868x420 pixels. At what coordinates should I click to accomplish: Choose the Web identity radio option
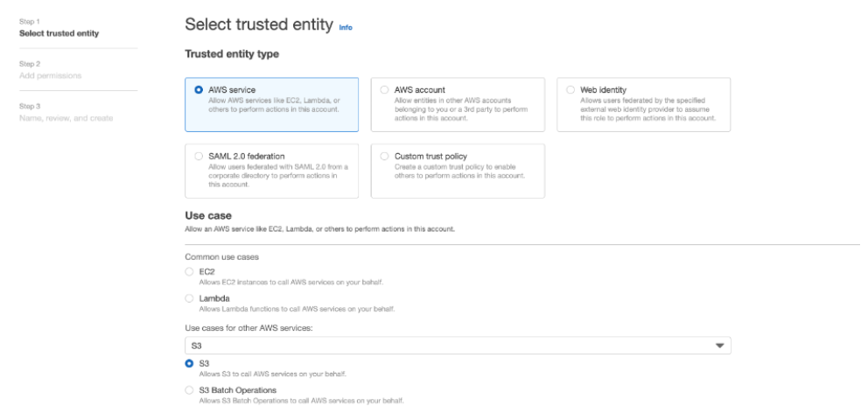(x=571, y=89)
